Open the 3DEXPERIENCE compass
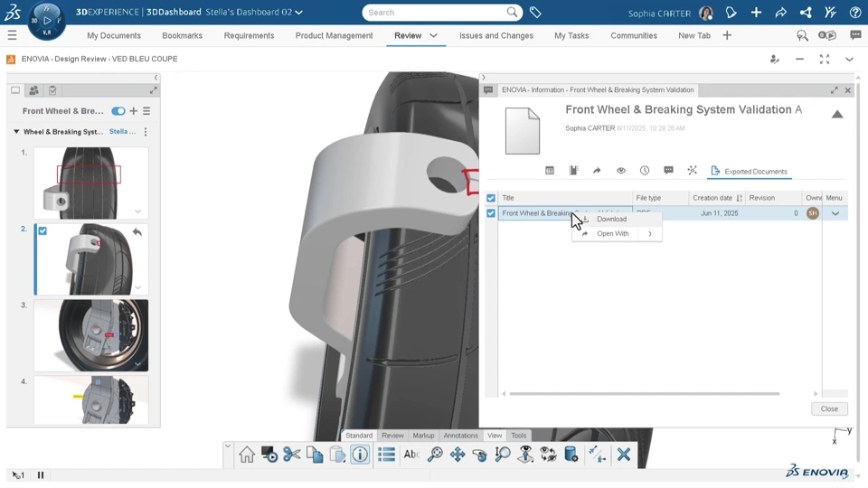868x488 pixels. pyautogui.click(x=46, y=21)
